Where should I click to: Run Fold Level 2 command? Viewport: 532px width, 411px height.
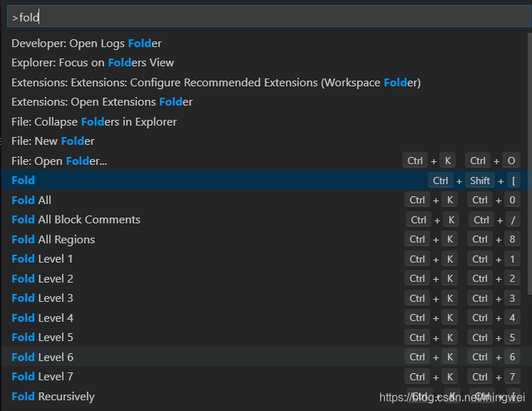[x=265, y=279]
